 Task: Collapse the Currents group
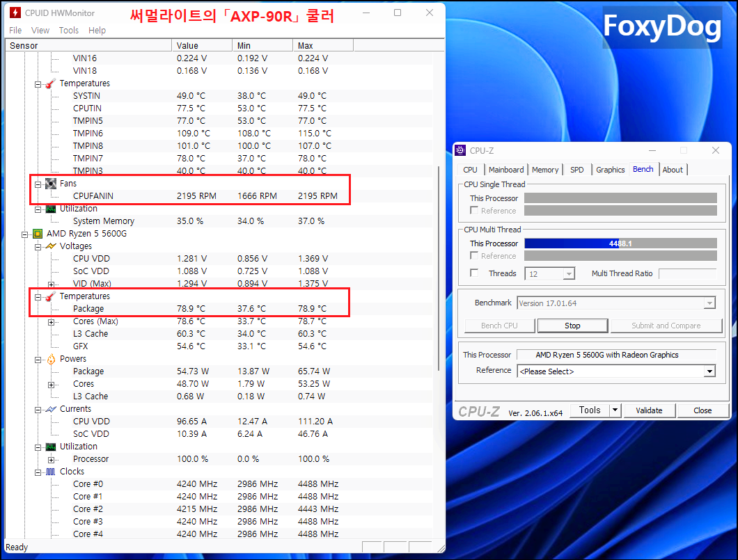(38, 410)
